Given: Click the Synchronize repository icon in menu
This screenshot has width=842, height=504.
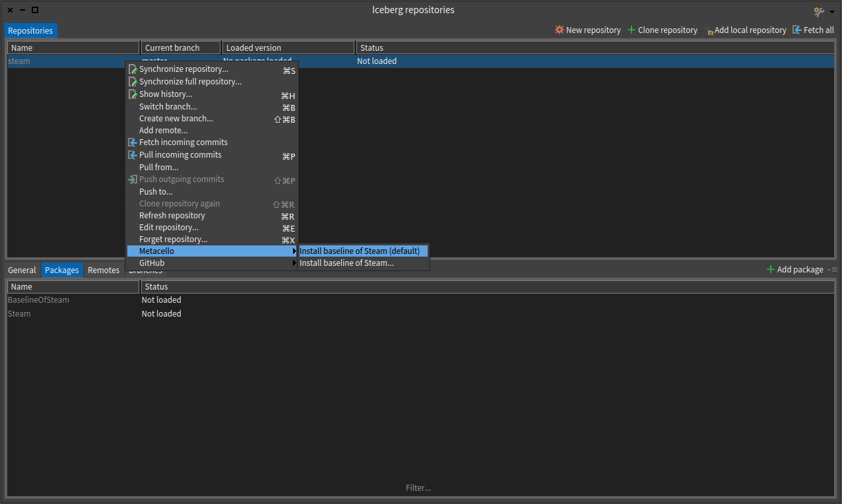Looking at the screenshot, I should click(133, 69).
